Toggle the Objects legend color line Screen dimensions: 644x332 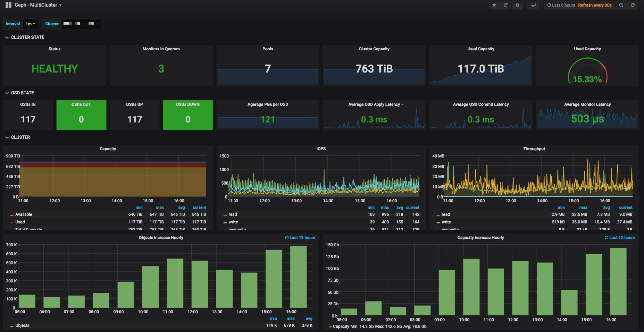[x=12, y=326]
